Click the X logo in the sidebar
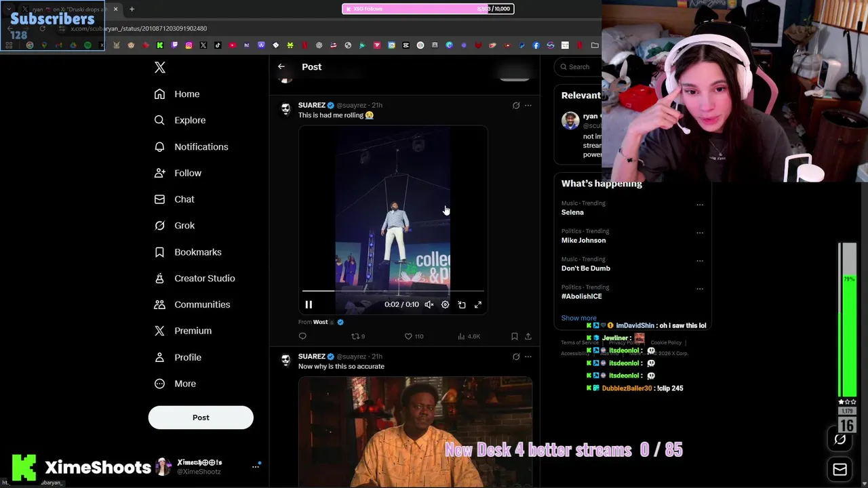This screenshot has width=868, height=488. pyautogui.click(x=160, y=67)
